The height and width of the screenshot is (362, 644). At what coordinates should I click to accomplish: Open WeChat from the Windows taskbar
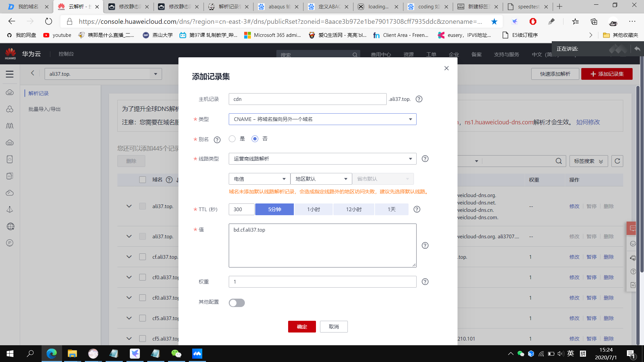[176, 354]
